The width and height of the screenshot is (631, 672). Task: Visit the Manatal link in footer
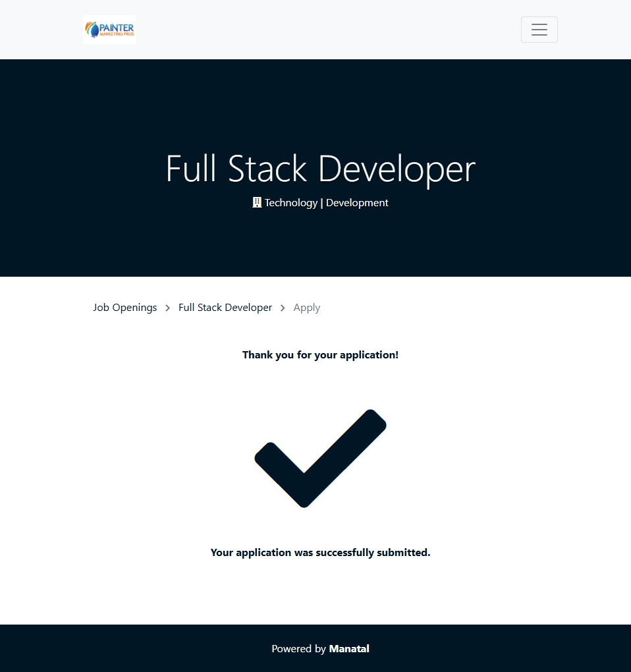349,649
